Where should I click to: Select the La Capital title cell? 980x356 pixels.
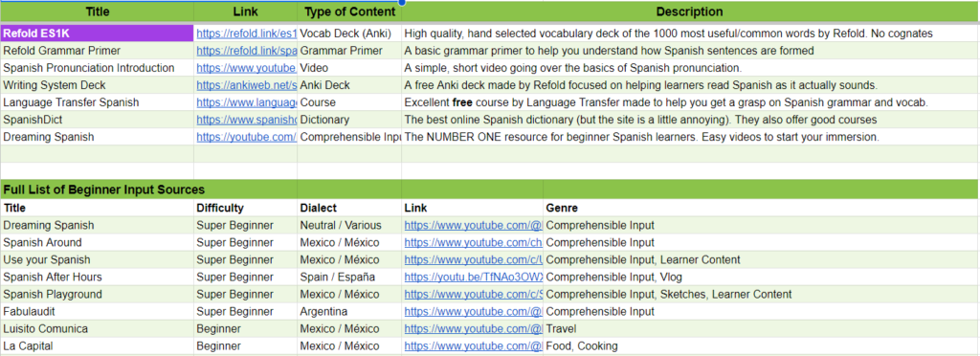click(97, 345)
